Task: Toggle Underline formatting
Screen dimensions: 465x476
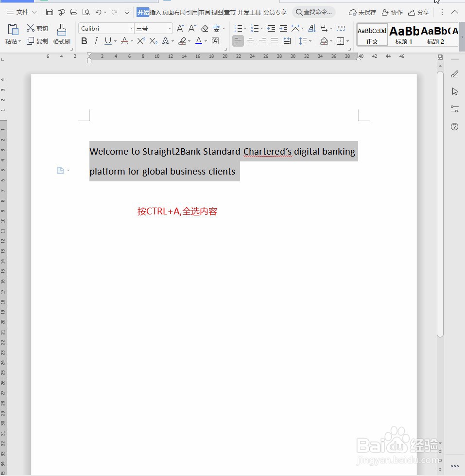Action: pos(108,41)
